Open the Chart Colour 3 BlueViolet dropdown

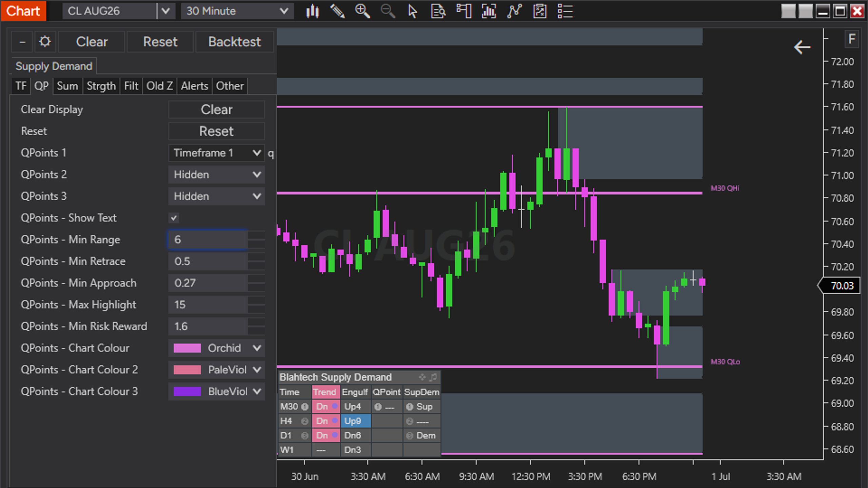click(217, 391)
